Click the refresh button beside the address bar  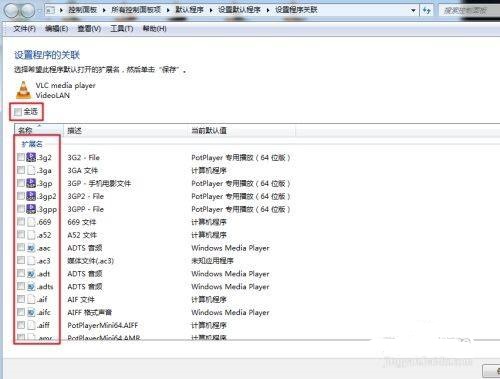[426, 10]
